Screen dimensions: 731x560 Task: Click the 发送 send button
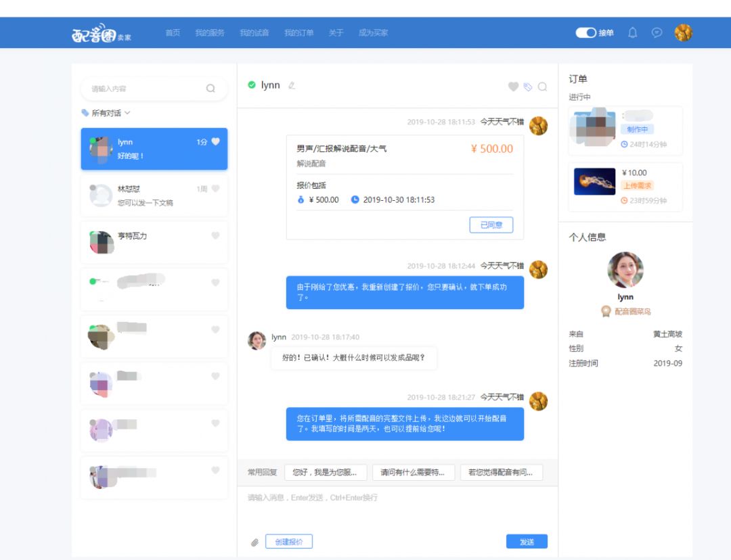coord(527,542)
